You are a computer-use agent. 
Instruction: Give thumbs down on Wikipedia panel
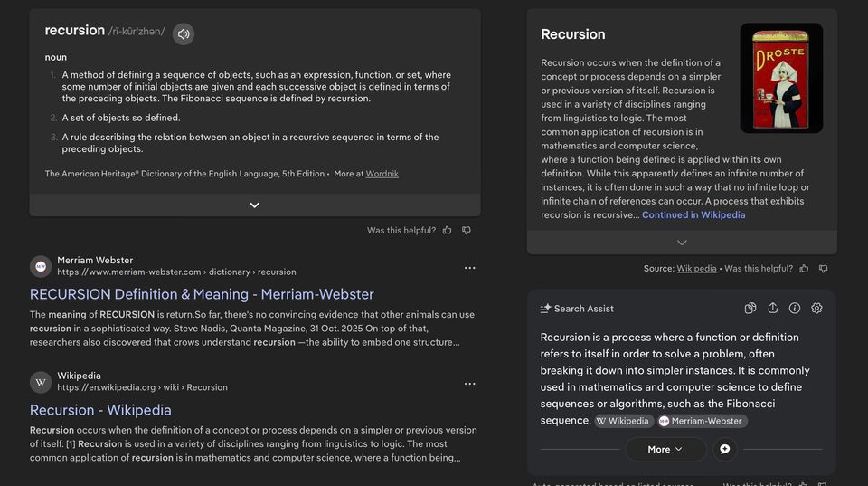pyautogui.click(x=824, y=268)
